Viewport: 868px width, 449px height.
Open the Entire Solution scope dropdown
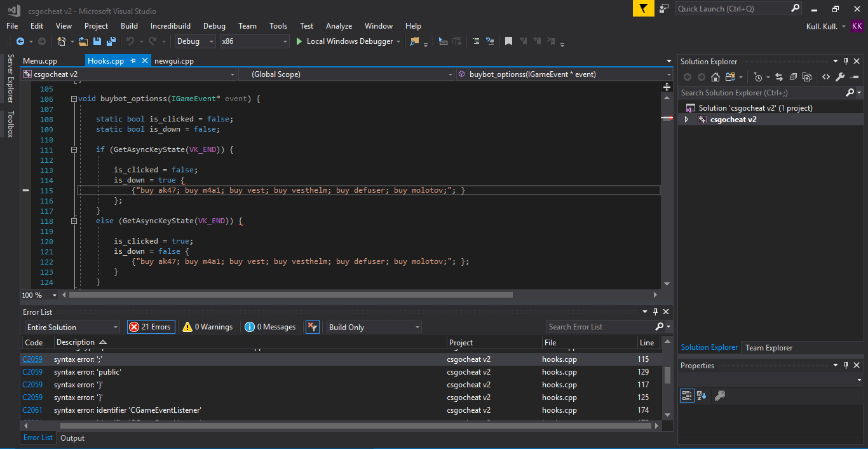pos(72,327)
